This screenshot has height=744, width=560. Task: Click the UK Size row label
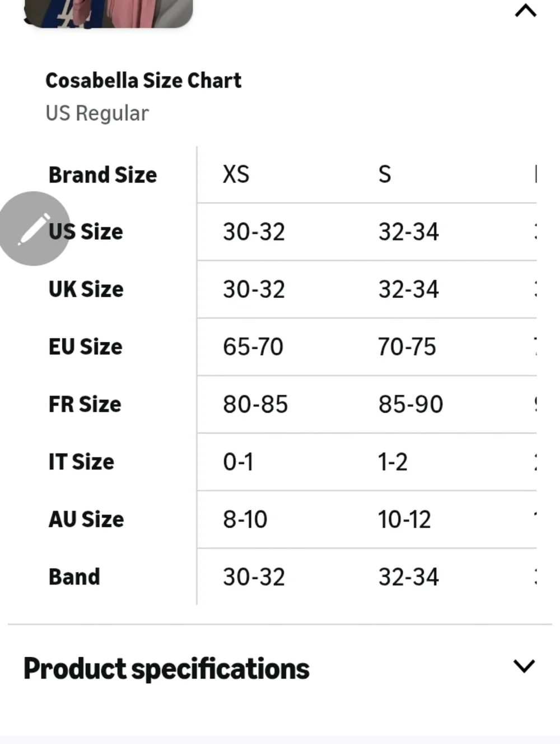(86, 289)
